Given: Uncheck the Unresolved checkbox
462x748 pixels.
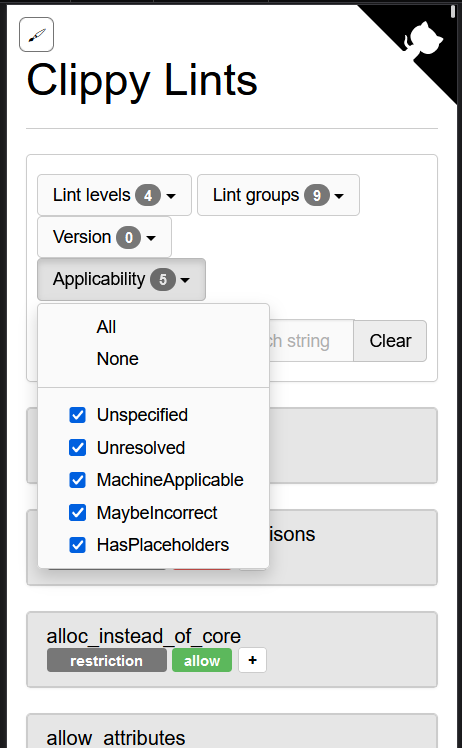Looking at the screenshot, I should 77,447.
